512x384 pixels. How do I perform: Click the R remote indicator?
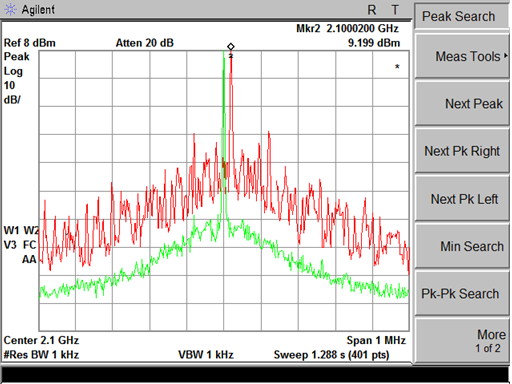[x=372, y=10]
